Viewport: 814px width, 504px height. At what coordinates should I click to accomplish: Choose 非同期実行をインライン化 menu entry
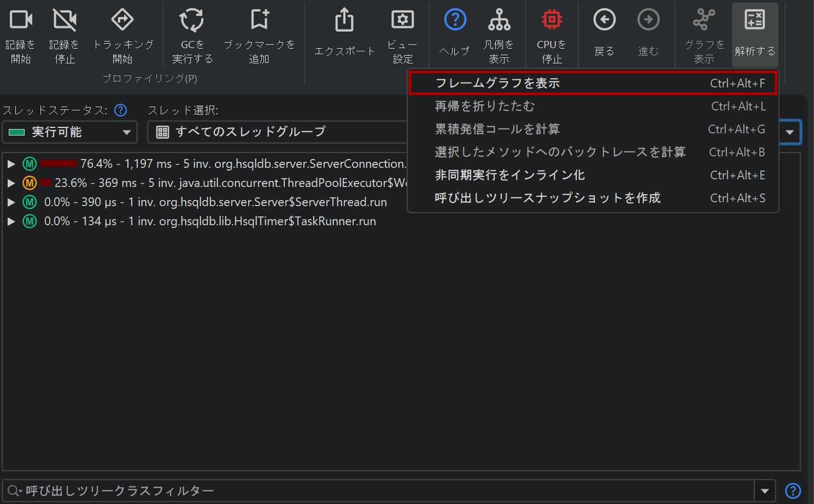510,175
